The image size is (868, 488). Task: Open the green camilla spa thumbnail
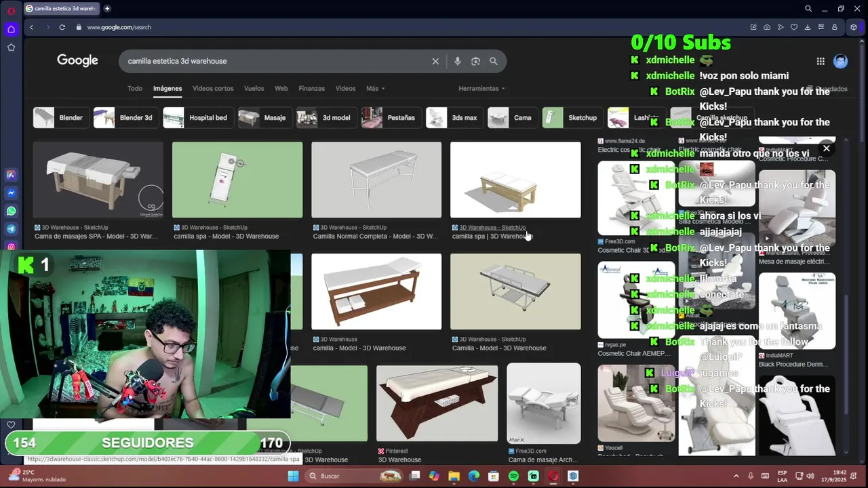(x=237, y=180)
